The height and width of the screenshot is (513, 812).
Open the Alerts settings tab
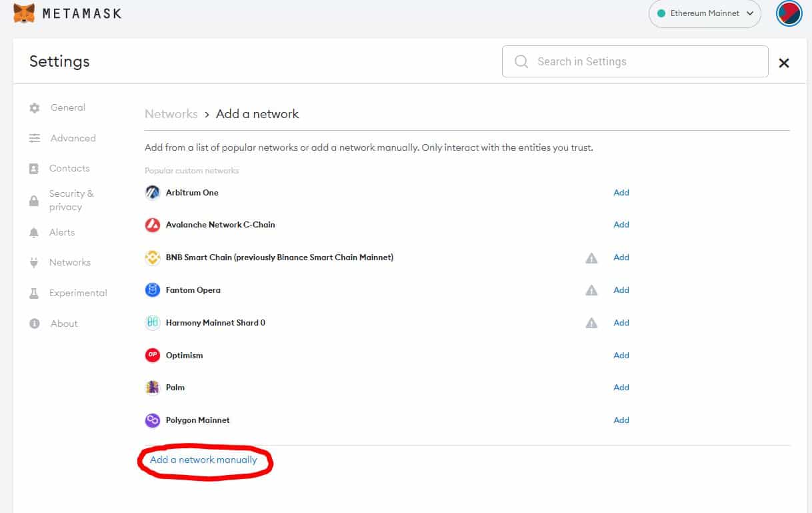coord(62,232)
